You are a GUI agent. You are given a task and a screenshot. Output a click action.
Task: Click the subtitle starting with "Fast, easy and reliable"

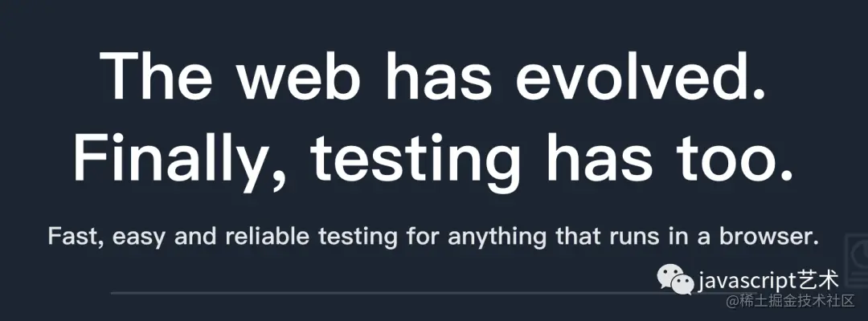(x=433, y=237)
